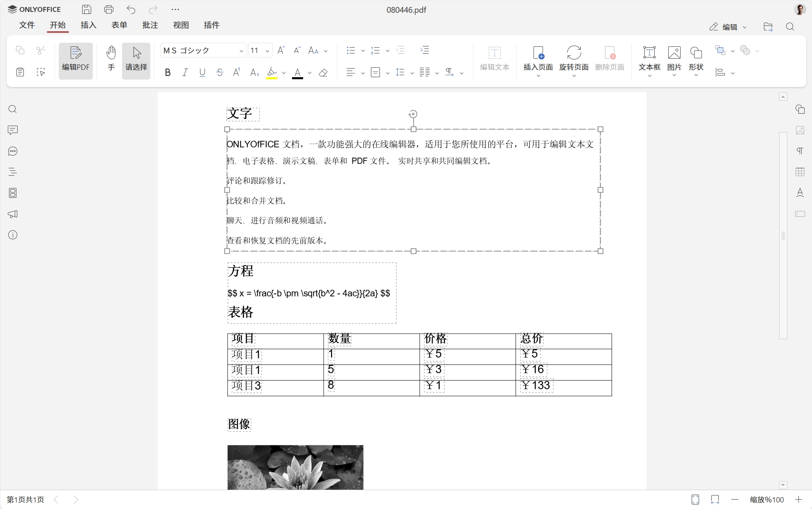Expand 插入页面 dropdown arrow
Image resolution: width=812 pixels, height=509 pixels.
click(x=538, y=76)
